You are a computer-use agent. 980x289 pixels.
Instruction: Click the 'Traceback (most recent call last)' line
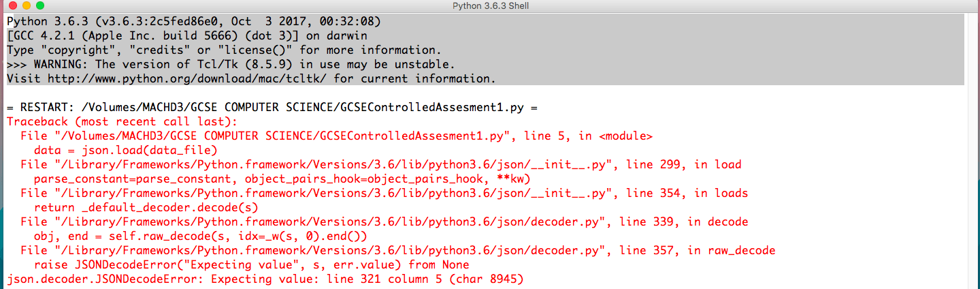tap(121, 122)
